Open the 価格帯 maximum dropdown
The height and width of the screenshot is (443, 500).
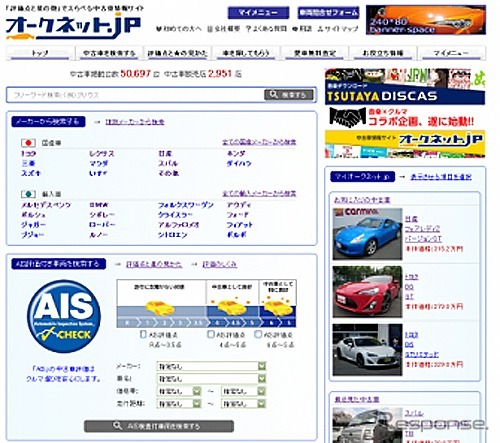[244, 391]
